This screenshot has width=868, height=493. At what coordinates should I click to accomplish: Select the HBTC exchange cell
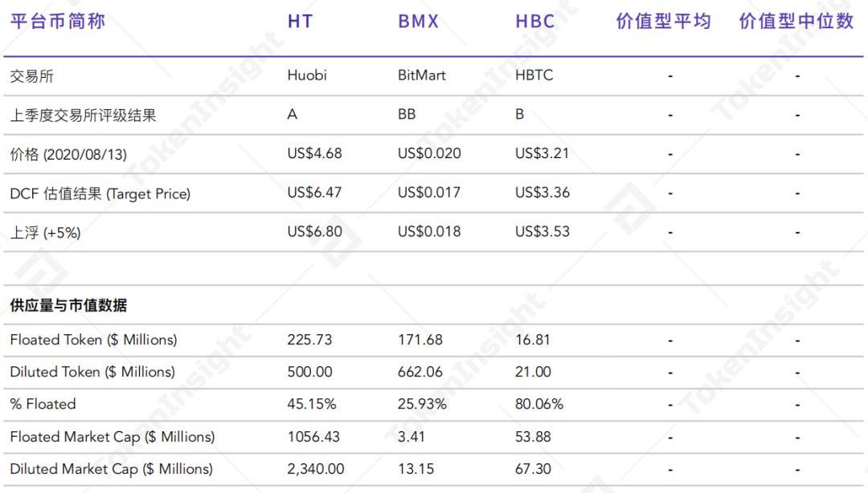pyautogui.click(x=534, y=75)
